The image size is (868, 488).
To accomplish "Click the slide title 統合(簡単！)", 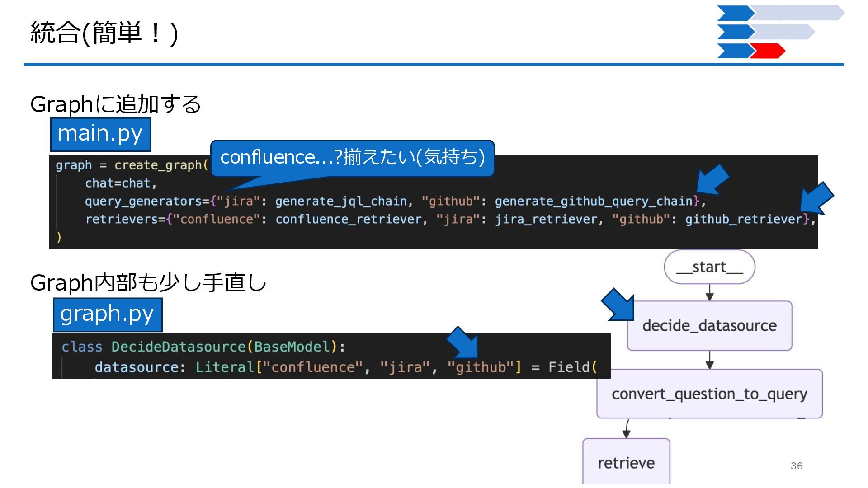I will [x=104, y=33].
